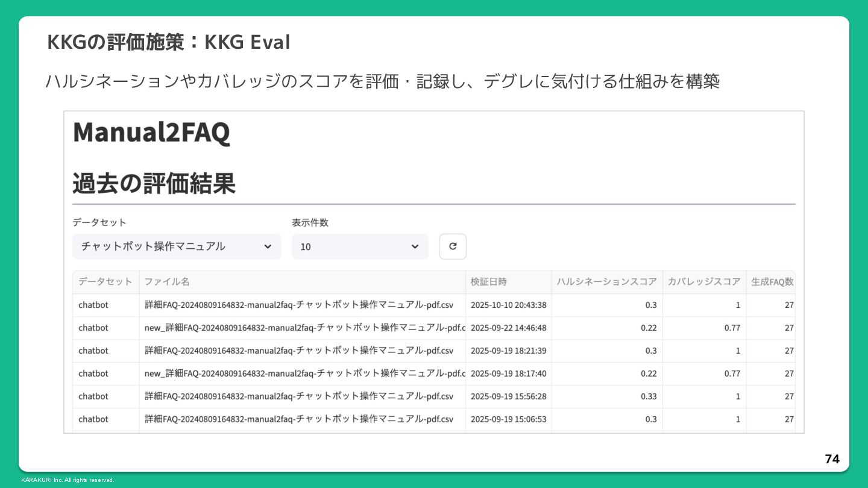Click the 検証日時 column header

click(x=508, y=282)
